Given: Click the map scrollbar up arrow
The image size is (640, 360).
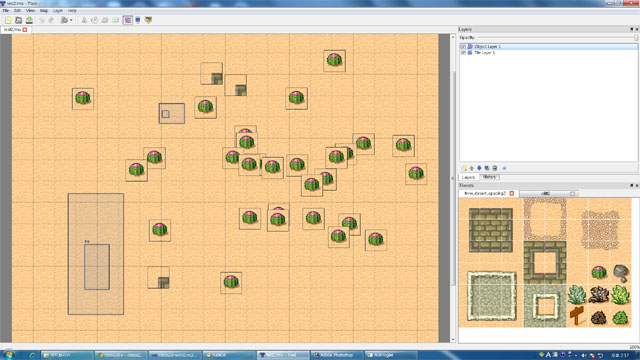Looking at the screenshot, I should click(x=453, y=37).
